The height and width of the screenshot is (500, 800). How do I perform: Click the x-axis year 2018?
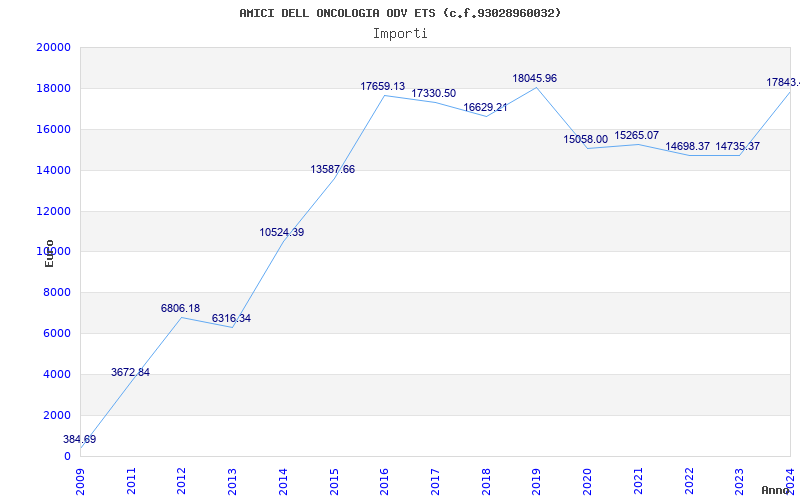(486, 482)
